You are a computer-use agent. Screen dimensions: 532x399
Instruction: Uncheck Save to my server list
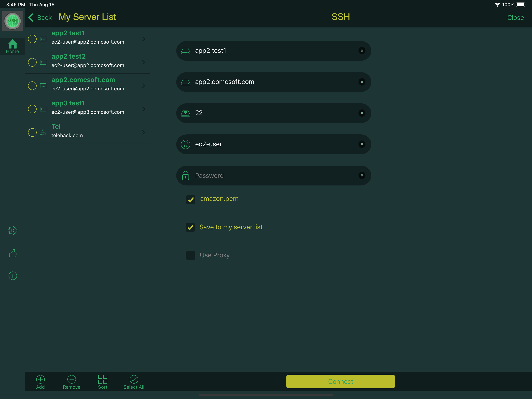click(190, 227)
